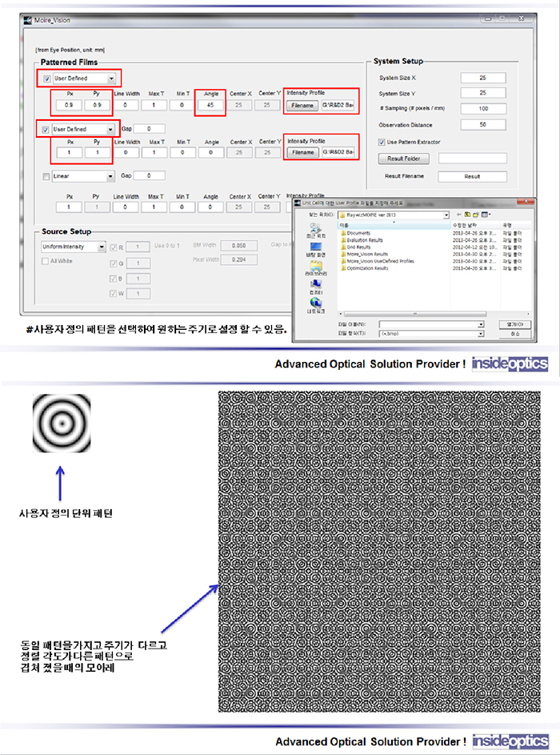This screenshot has width=560, height=755.
Task: Click the Observation Distance input field
Action: point(482,125)
